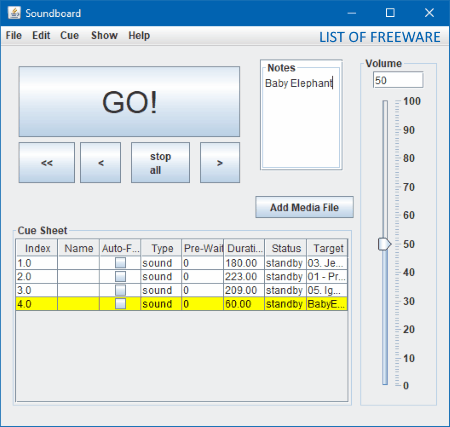Screen dimensions: 450x427
Task: Click the Java icon in title bar
Action: [x=14, y=13]
